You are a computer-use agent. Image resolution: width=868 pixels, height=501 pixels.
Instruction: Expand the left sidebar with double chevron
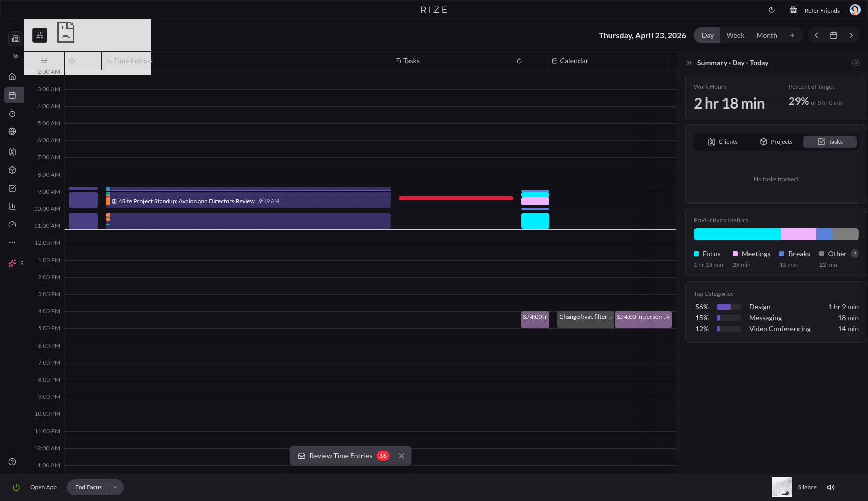point(16,56)
